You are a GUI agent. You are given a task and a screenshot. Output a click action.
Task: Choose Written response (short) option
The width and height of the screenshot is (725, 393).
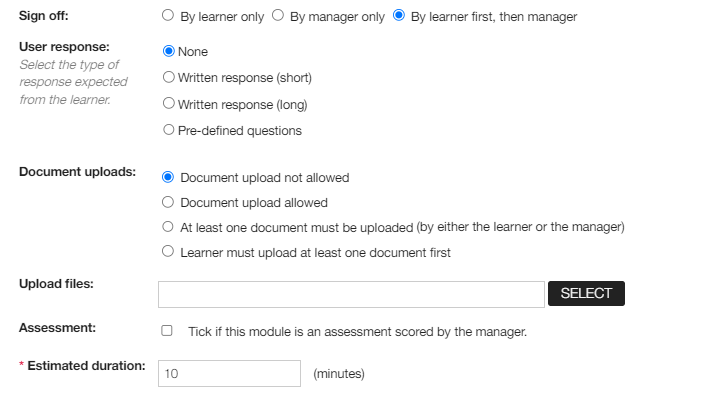pos(169,77)
